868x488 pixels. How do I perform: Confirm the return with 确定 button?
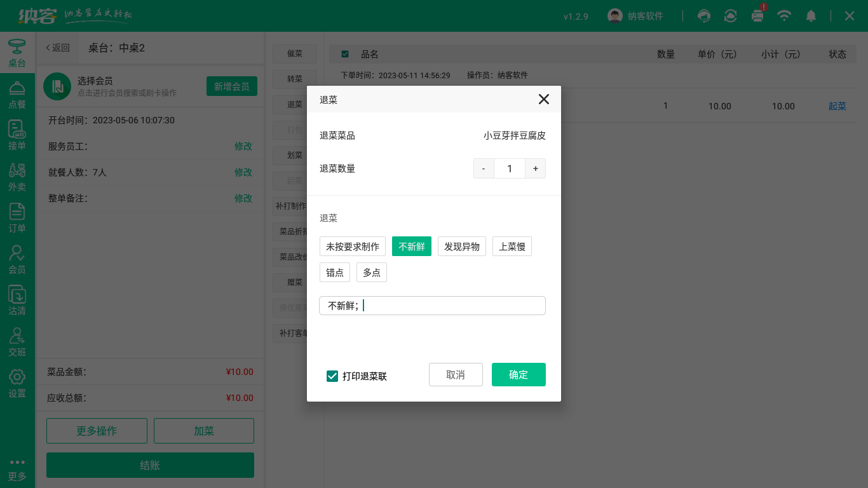[519, 374]
